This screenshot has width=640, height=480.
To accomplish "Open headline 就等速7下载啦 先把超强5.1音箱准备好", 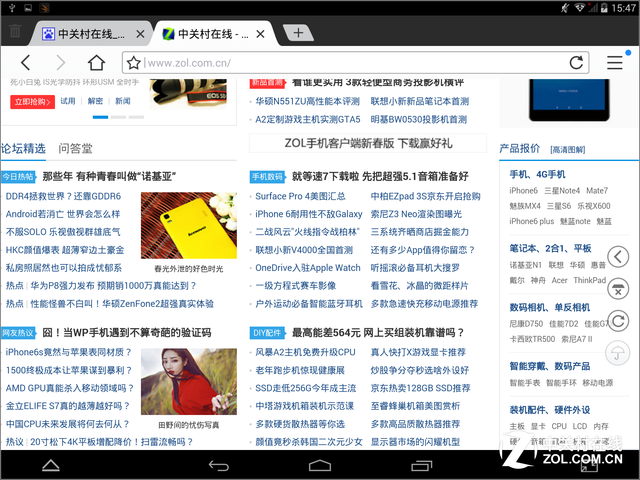I will [380, 176].
